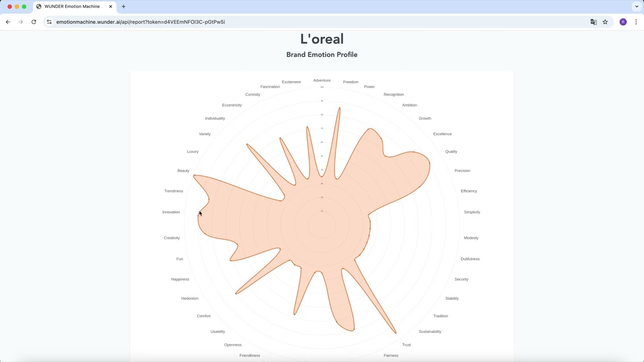Click the Eccentricity axis label
644x362 pixels.
pos(232,105)
